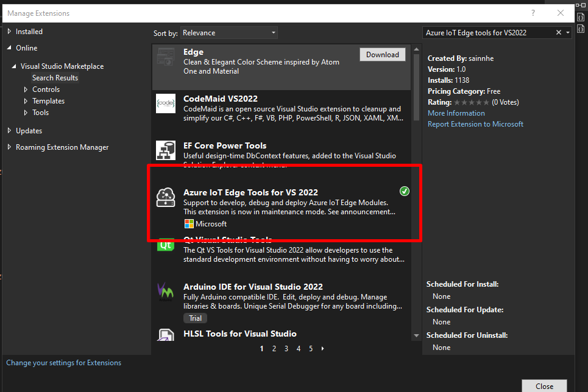Screen dimensions: 588x392
Task: Open the Sort by Relevance dropdown
Action: (228, 33)
